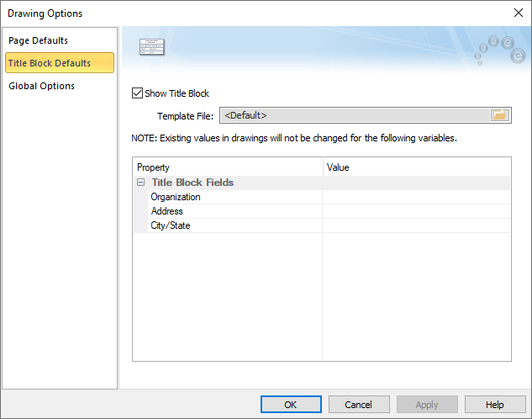Open the Page Defaults section
The height and width of the screenshot is (419, 532).
coord(39,40)
